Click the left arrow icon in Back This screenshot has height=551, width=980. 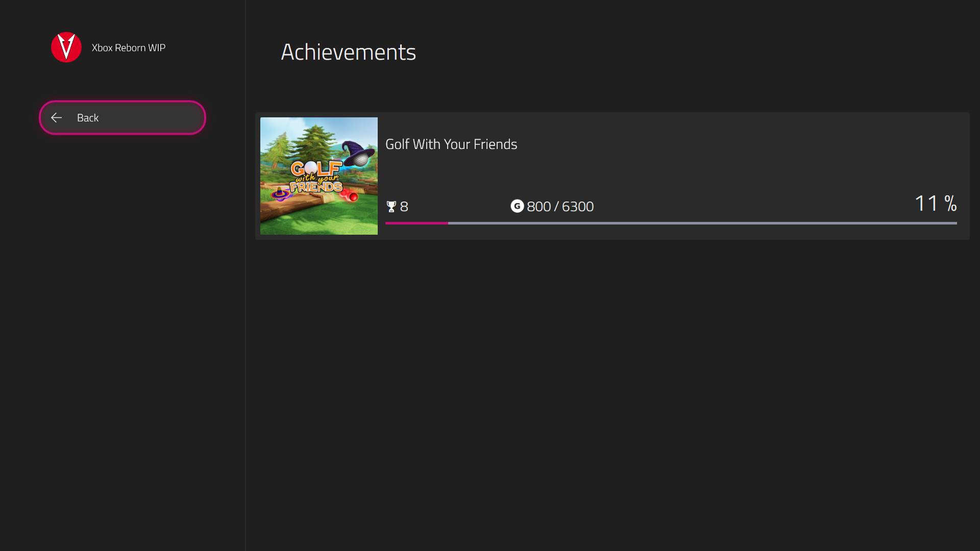tap(57, 118)
